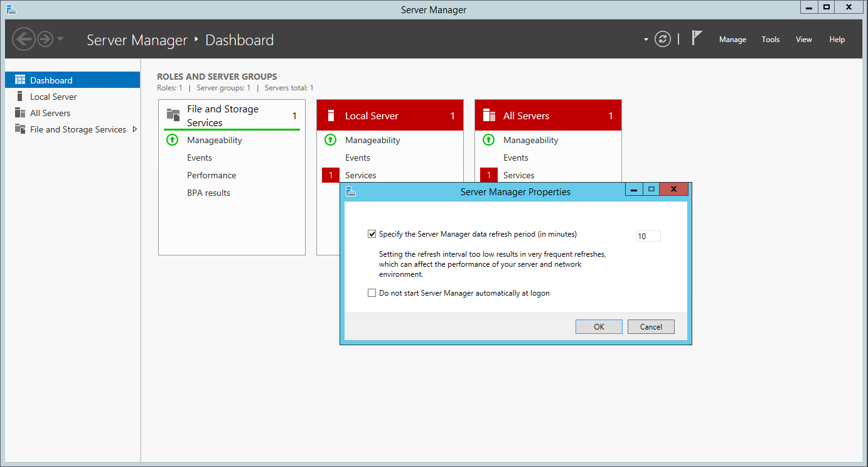Click the Server Manager window title icon
The image size is (868, 467).
coord(11,9)
